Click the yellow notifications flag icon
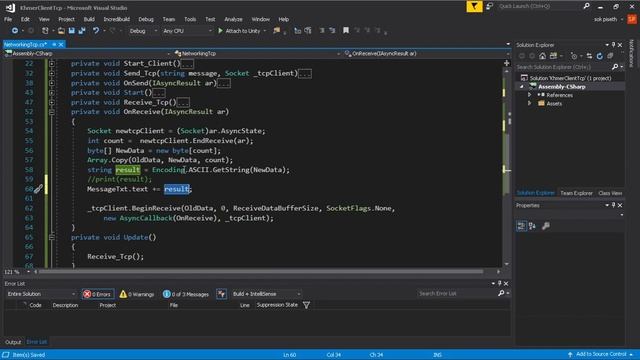Image resolution: width=640 pixels, height=360 pixels. [474, 7]
